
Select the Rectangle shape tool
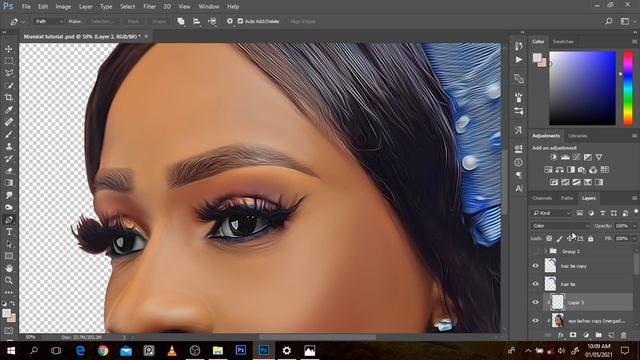9,256
